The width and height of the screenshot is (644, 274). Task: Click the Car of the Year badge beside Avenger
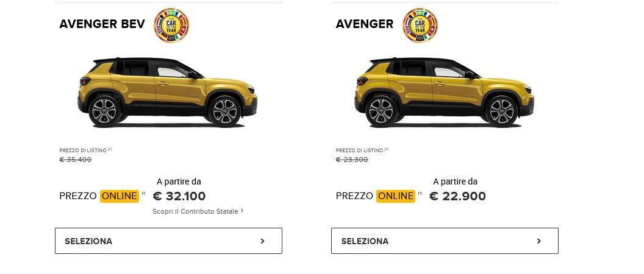click(x=420, y=25)
